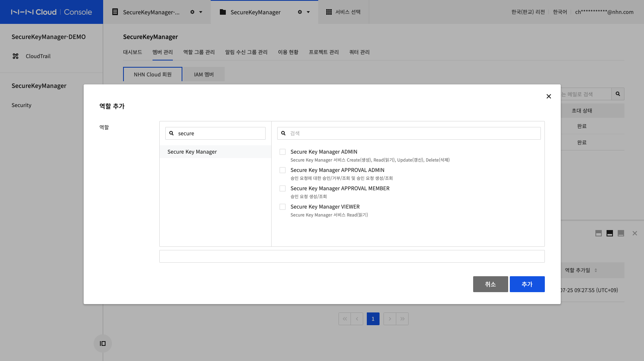Select the 한국(판교) 리전 region
644x361 pixels.
(x=528, y=12)
